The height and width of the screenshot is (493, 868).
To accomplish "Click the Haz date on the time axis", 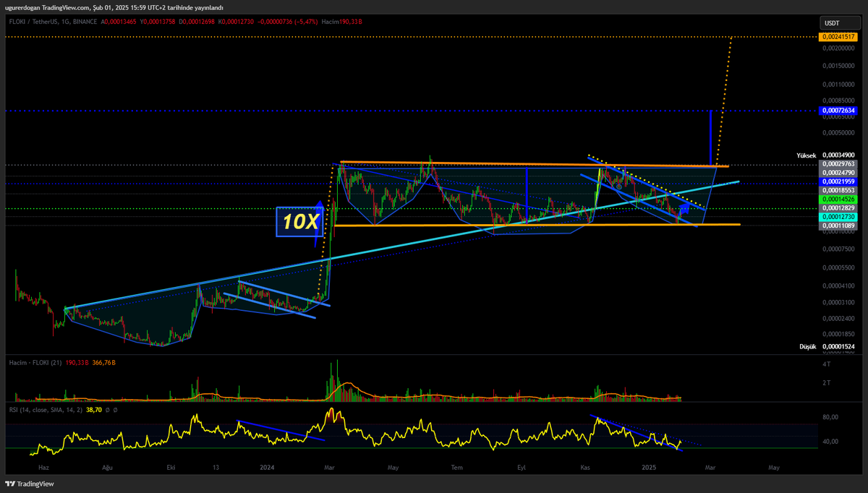I will pyautogui.click(x=43, y=468).
